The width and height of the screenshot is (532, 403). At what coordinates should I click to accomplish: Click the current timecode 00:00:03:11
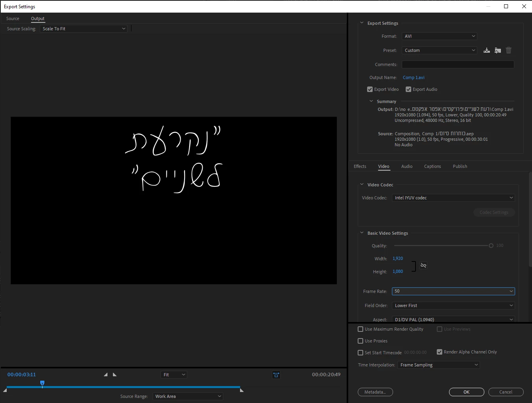tap(22, 375)
